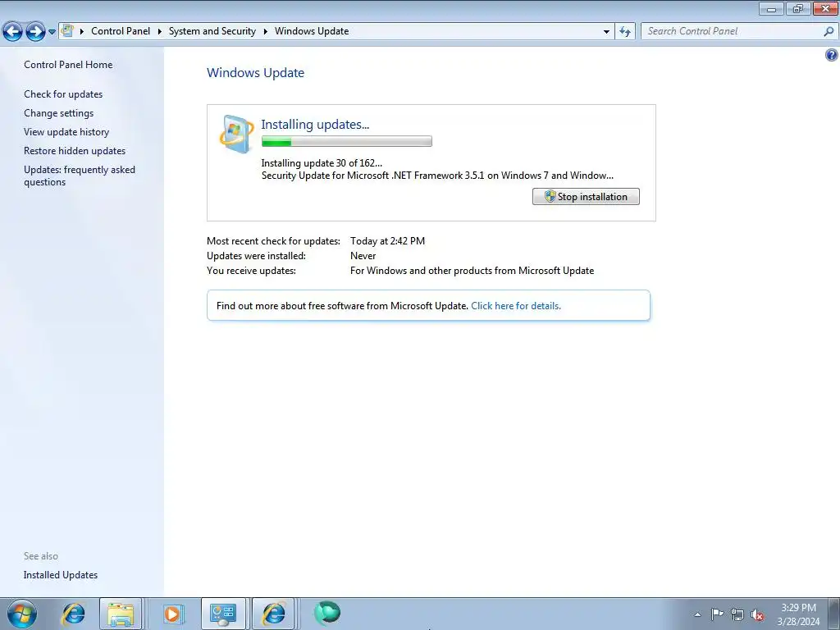Open Windows Media Player taskbar icon
Viewport: 840px width, 630px height.
click(x=172, y=614)
